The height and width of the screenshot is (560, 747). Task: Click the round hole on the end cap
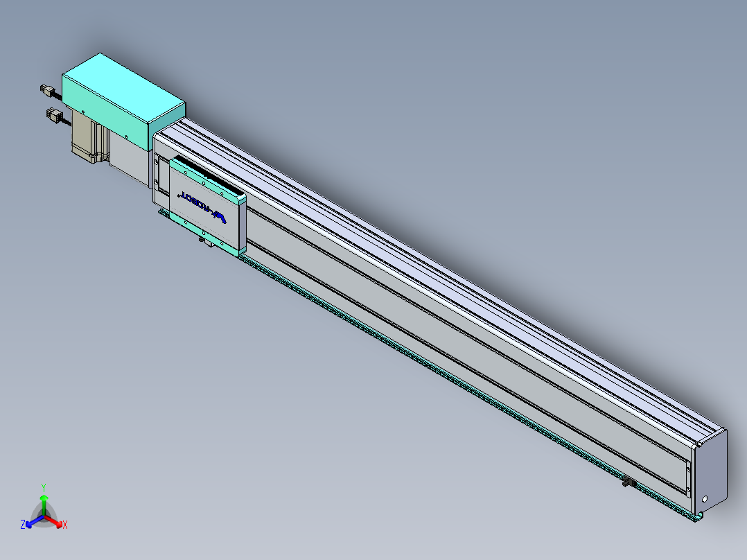[705, 499]
